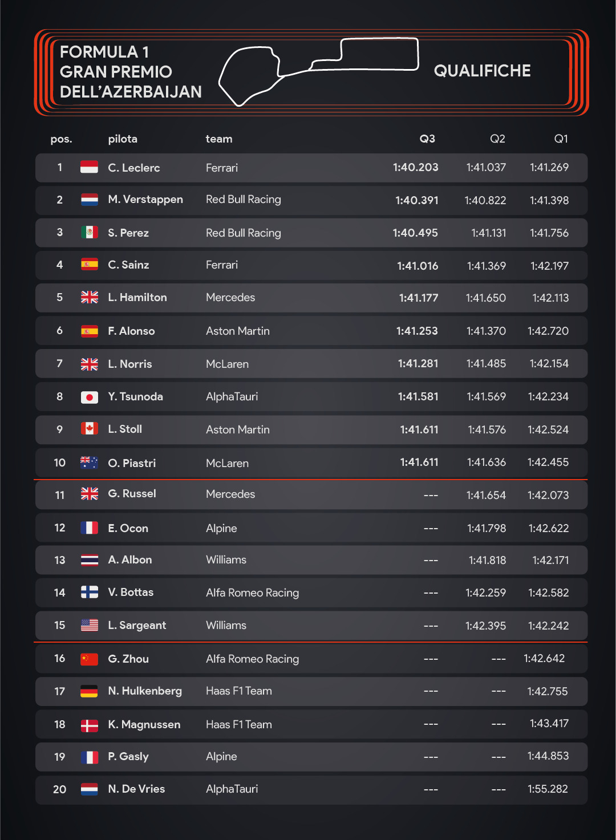Select the German flag next to N. Hulkenberg
The image size is (616, 840).
[x=89, y=691]
